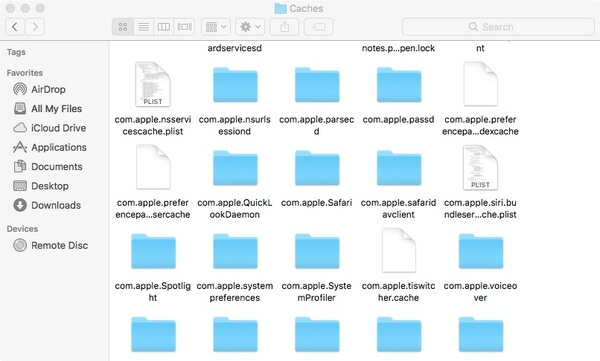
Task: Click the ardservicesd item label
Action: click(235, 48)
